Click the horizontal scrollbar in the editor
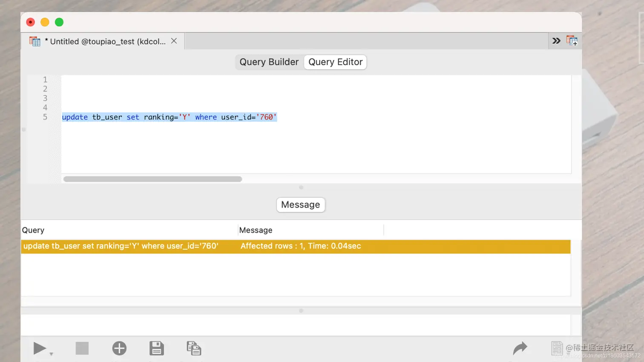644x362 pixels. [x=152, y=179]
